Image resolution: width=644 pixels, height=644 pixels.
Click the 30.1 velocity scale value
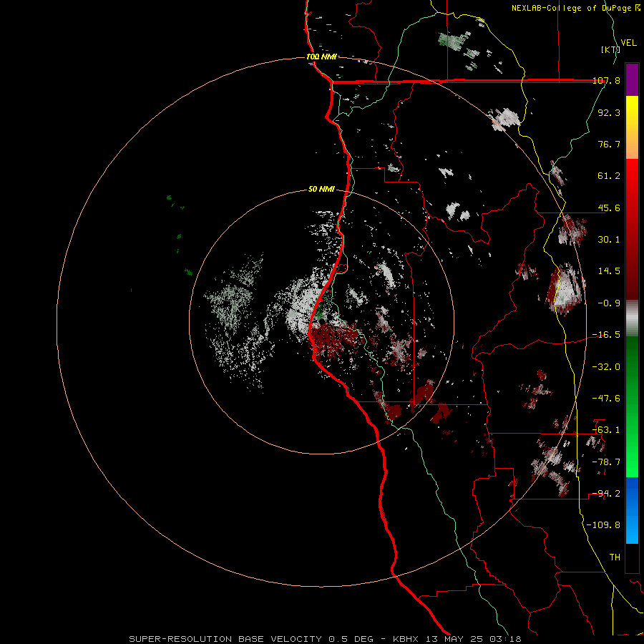pos(609,240)
